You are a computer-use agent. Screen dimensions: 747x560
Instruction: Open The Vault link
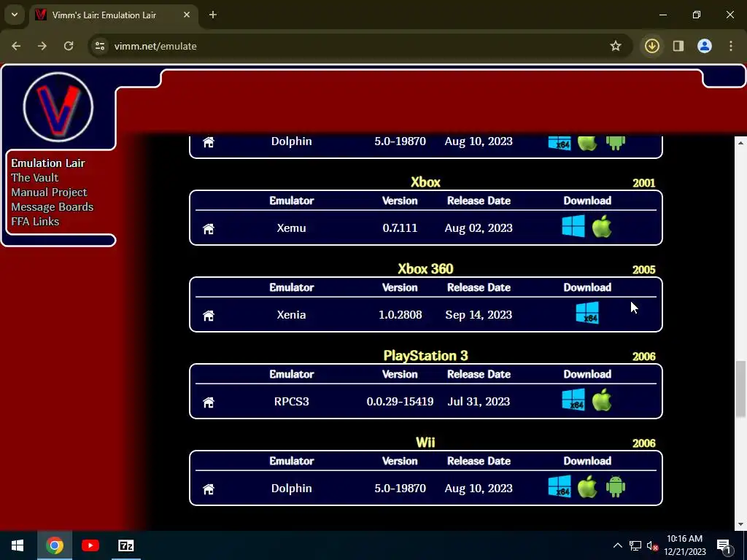tap(35, 178)
